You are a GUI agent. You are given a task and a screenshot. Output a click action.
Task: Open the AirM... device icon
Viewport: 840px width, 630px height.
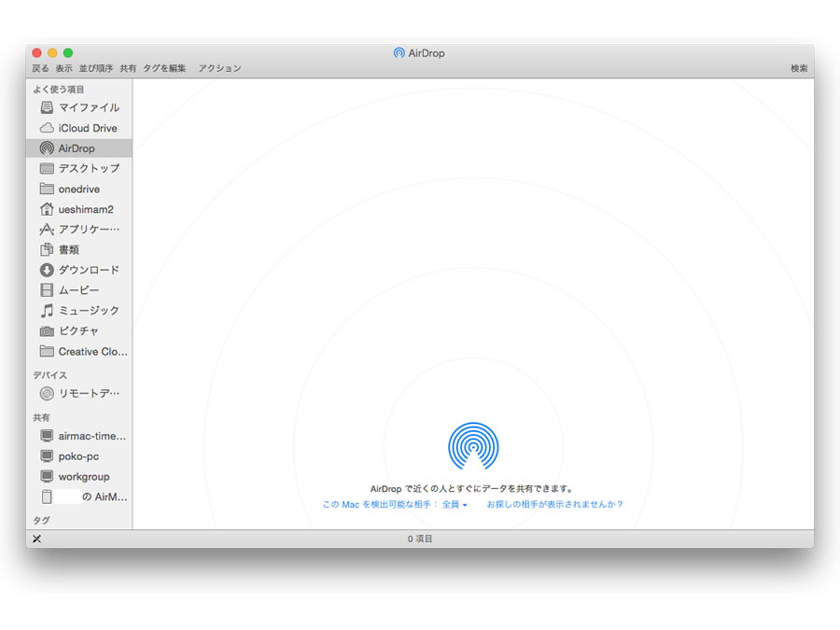click(x=47, y=497)
